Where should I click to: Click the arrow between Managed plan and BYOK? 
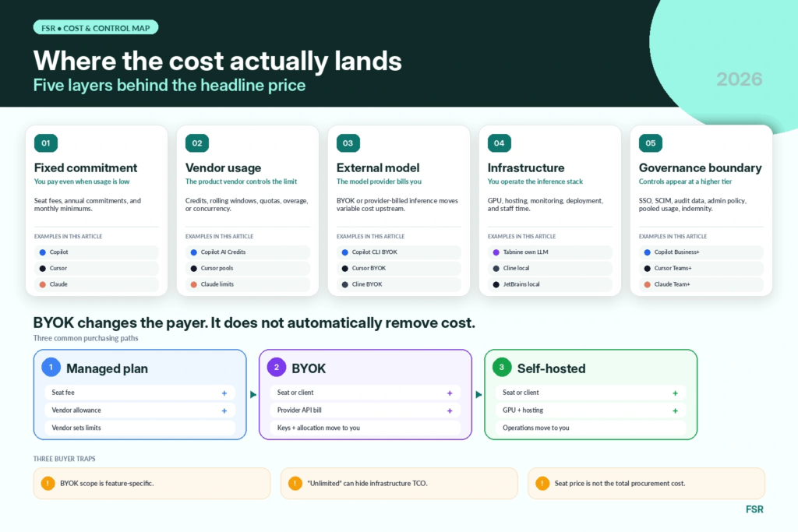coord(253,395)
